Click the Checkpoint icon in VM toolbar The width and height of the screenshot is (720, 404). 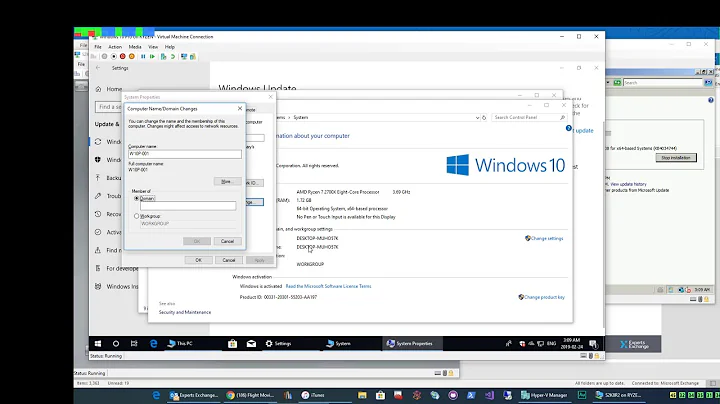pos(163,56)
